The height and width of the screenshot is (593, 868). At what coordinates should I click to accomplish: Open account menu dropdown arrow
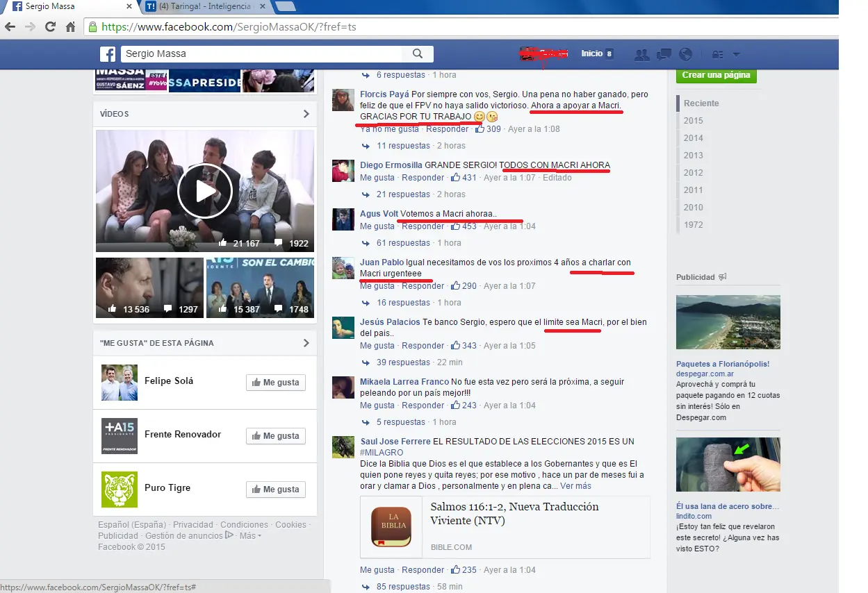[x=736, y=54]
